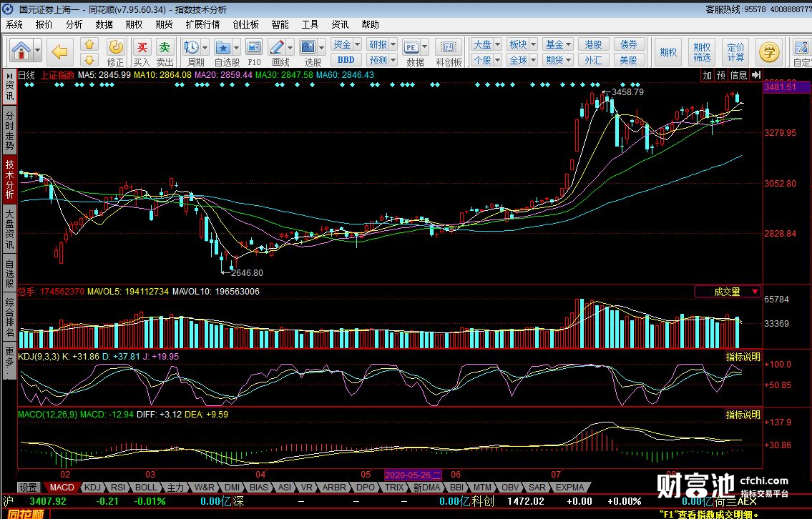This screenshot has height=519, width=812.
Task: Click the 修正 refresh icon
Action: click(115, 51)
